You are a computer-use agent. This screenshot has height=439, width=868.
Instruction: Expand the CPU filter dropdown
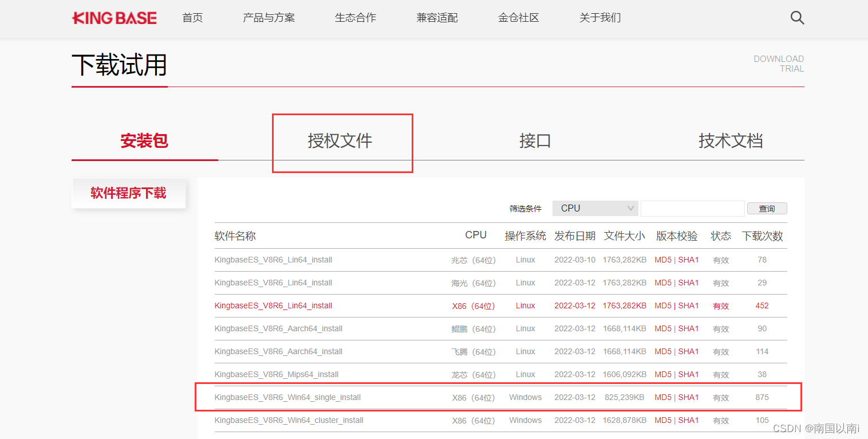click(x=595, y=208)
